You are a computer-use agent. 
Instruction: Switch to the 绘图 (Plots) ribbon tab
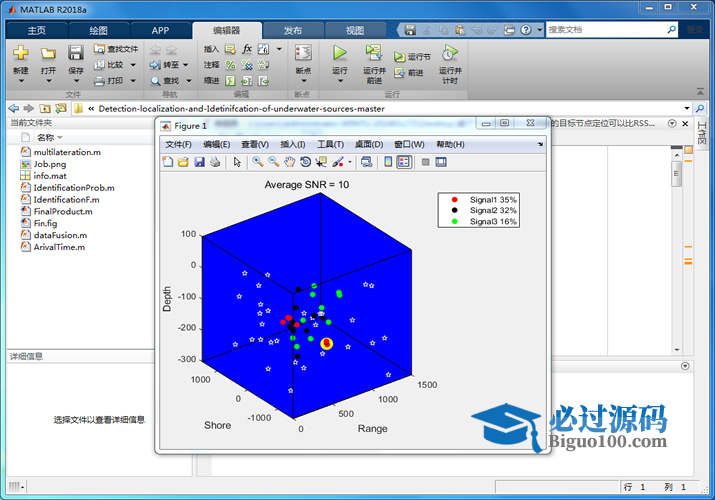click(99, 30)
